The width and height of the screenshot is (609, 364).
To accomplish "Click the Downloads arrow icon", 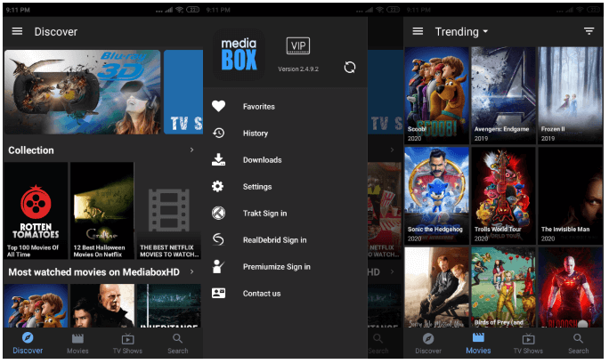I will point(219,160).
